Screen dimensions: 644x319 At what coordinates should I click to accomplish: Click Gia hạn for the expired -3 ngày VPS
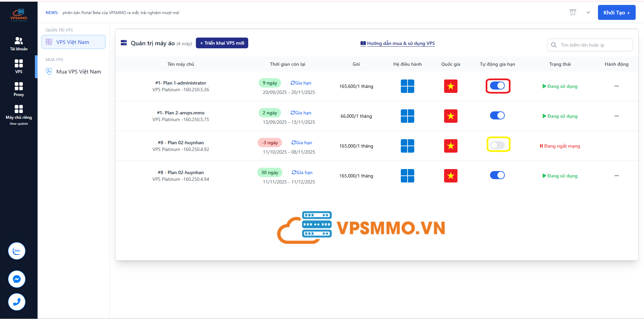click(x=302, y=143)
